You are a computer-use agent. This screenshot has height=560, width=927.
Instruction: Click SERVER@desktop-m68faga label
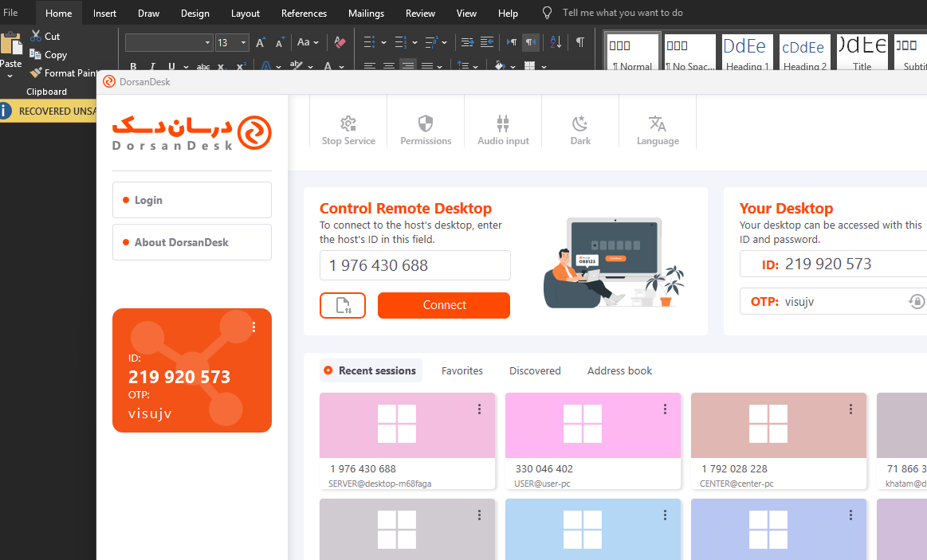click(x=380, y=484)
